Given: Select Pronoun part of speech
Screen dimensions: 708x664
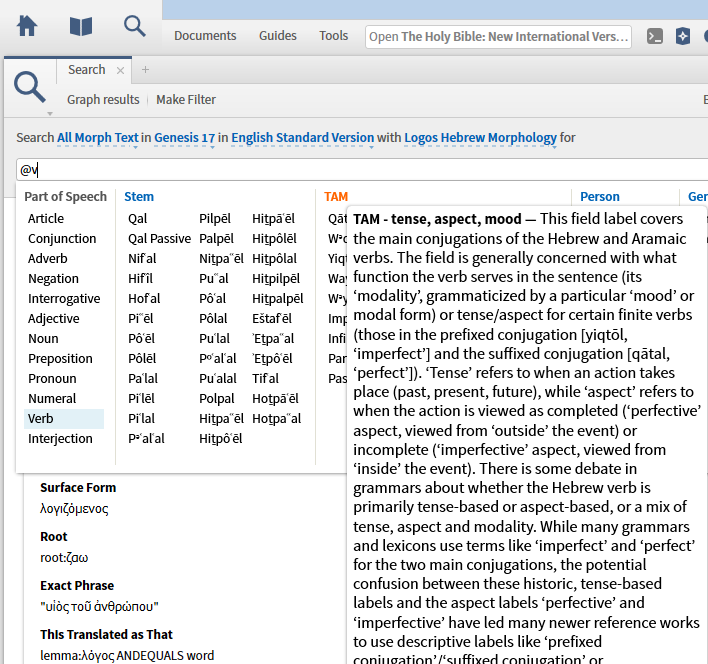Looking at the screenshot, I should pos(52,378).
